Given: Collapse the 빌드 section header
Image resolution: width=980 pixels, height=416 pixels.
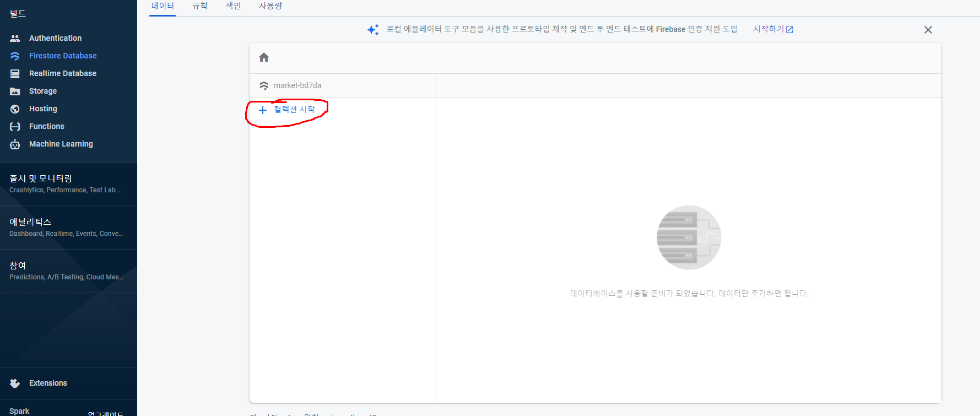Looking at the screenshot, I should click(18, 14).
